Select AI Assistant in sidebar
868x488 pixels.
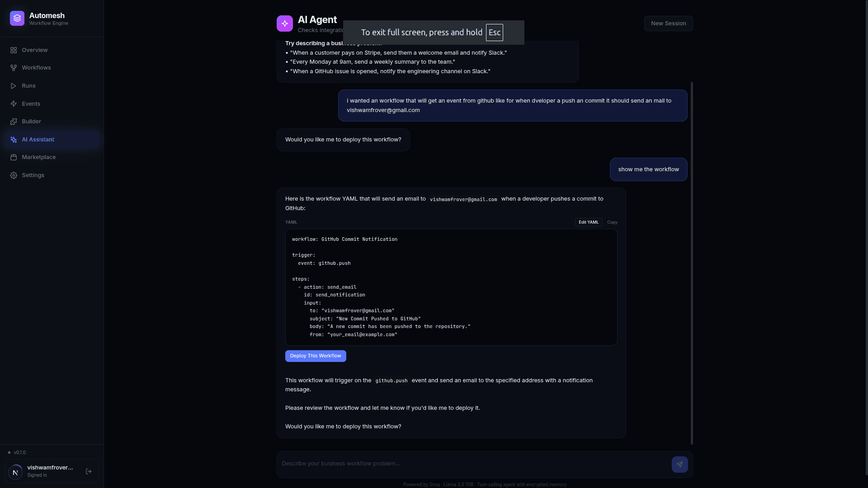pyautogui.click(x=38, y=140)
